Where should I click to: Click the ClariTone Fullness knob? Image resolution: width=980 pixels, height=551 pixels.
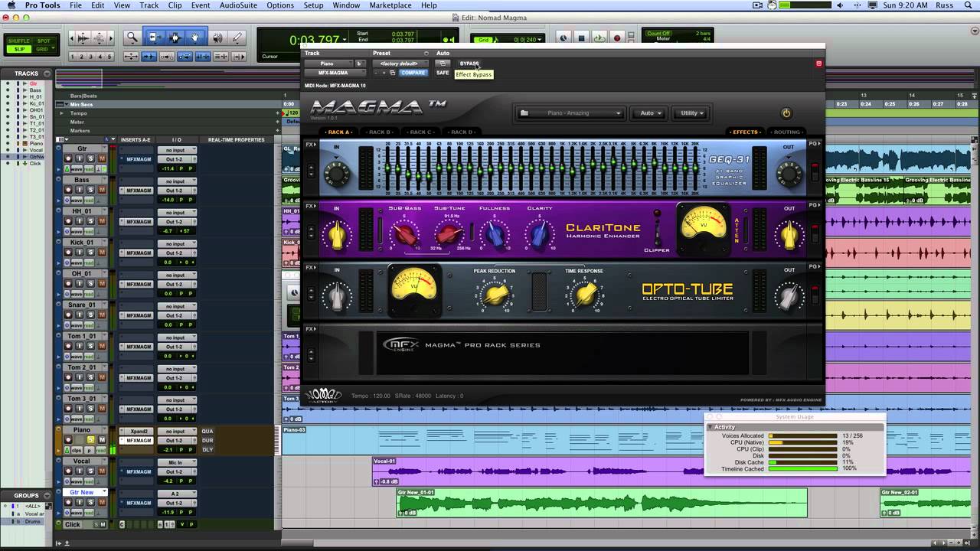pyautogui.click(x=495, y=233)
